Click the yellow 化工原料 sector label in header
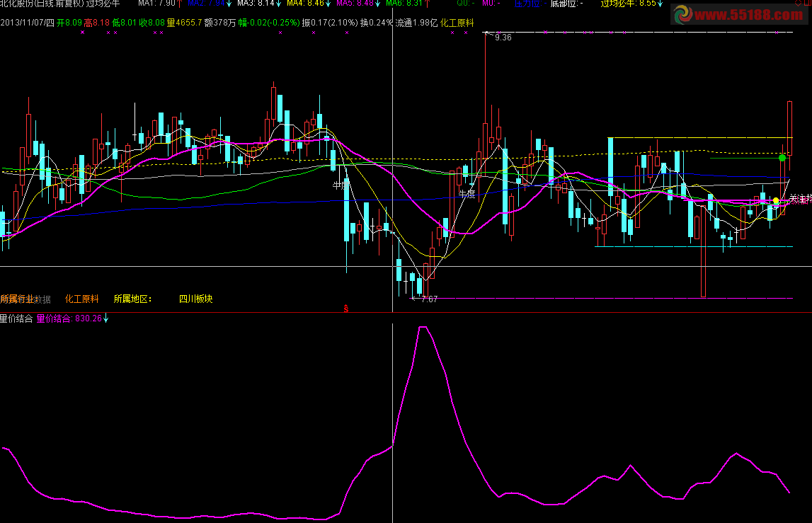Screen dimensions: 812x523 (x=457, y=23)
